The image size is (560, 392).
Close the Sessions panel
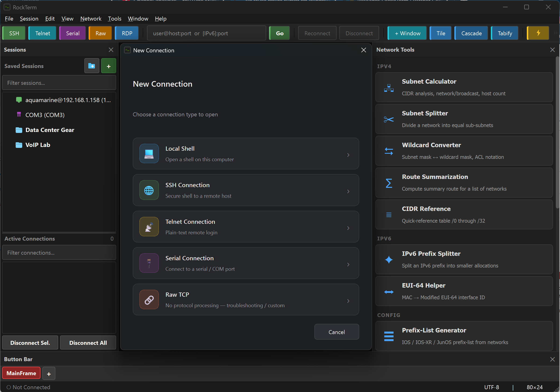point(111,50)
